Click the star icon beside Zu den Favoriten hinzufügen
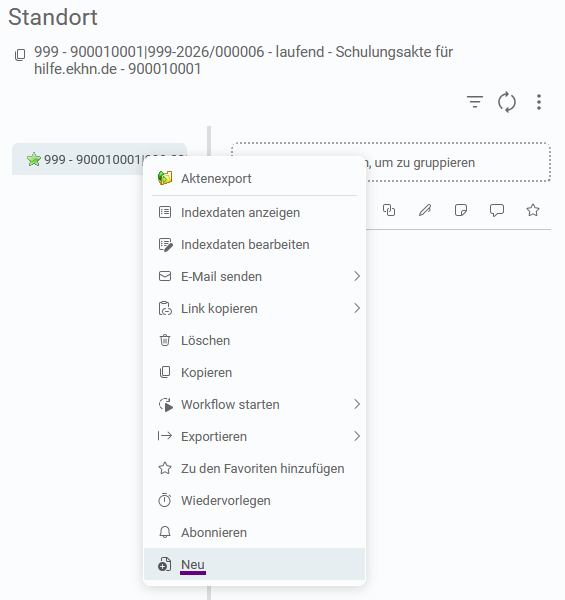The height and width of the screenshot is (600, 565). click(165, 468)
